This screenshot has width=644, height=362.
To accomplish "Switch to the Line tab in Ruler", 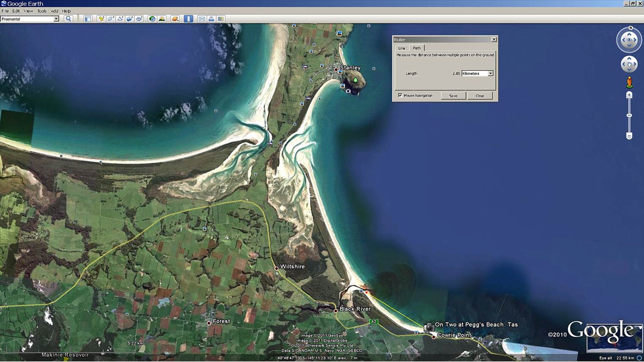I will click(402, 48).
